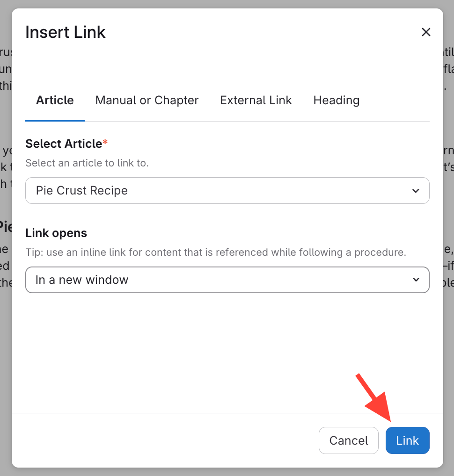Open the External Link tab
Screen dimensions: 454x476
[x=256, y=101]
